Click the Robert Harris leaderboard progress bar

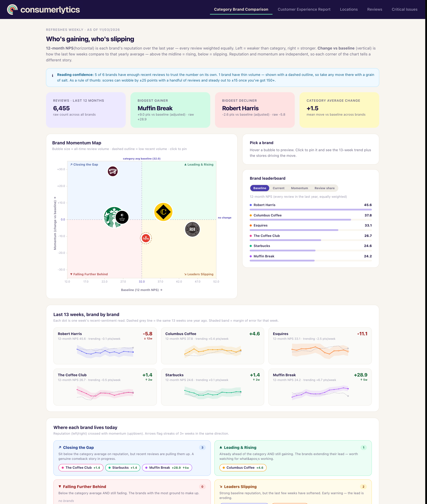click(x=311, y=210)
